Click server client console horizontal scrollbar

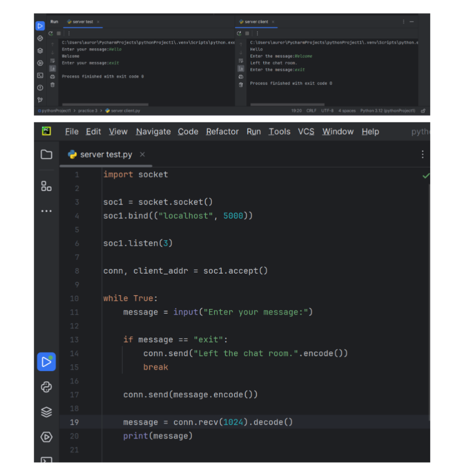tap(287, 105)
